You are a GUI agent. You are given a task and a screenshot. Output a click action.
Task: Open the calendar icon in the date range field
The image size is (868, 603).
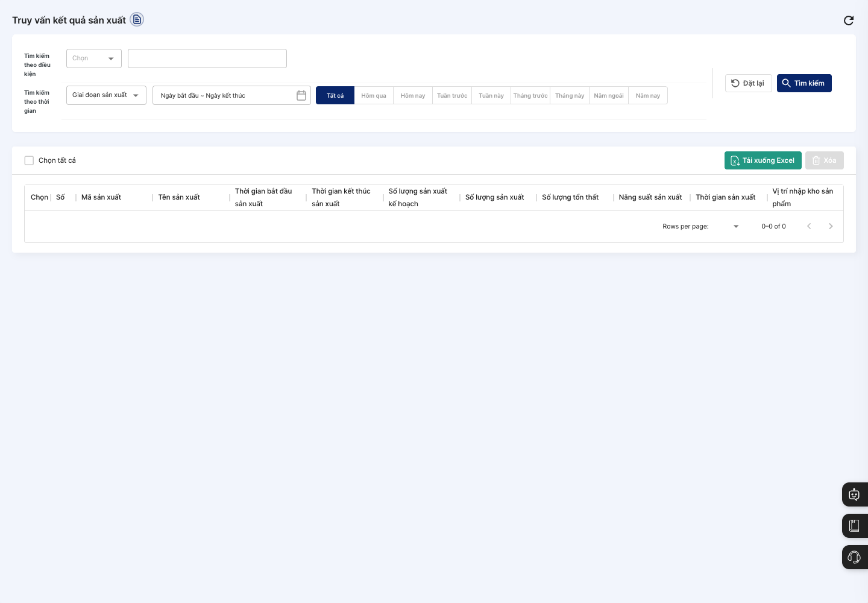(x=301, y=95)
